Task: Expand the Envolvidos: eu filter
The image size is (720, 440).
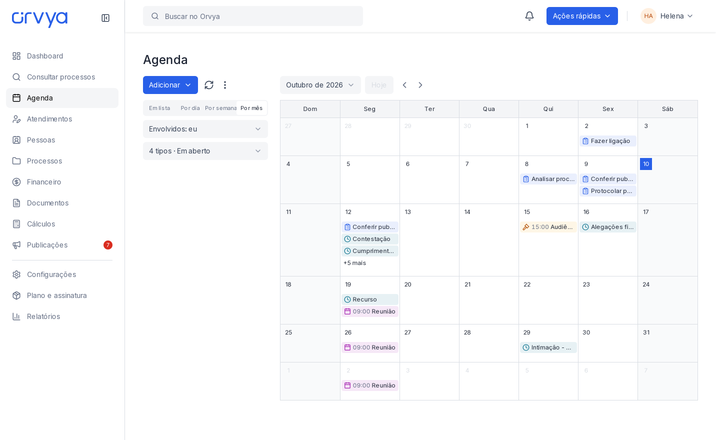Action: (x=205, y=129)
